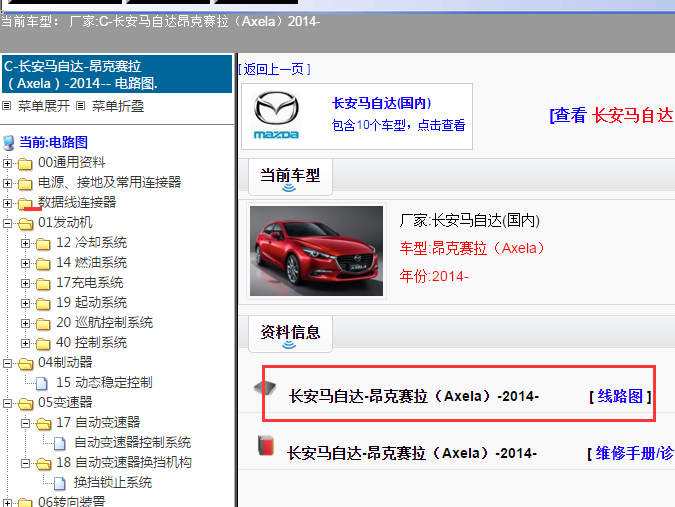The height and width of the screenshot is (507, 675).
Task: Click the 自动变速器控制系统 document icon
Action: pos(60,443)
